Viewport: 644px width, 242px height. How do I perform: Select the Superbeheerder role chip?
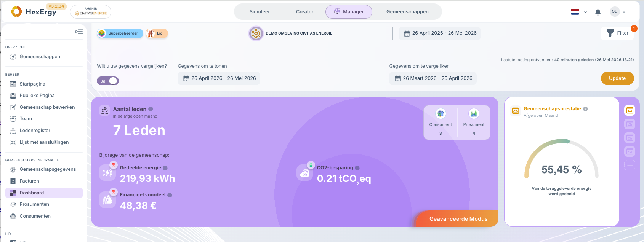tap(120, 33)
